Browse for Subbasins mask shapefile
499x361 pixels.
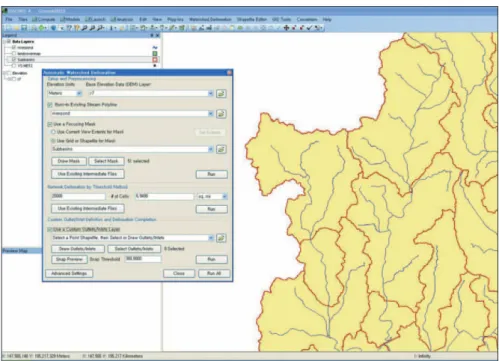coord(221,149)
